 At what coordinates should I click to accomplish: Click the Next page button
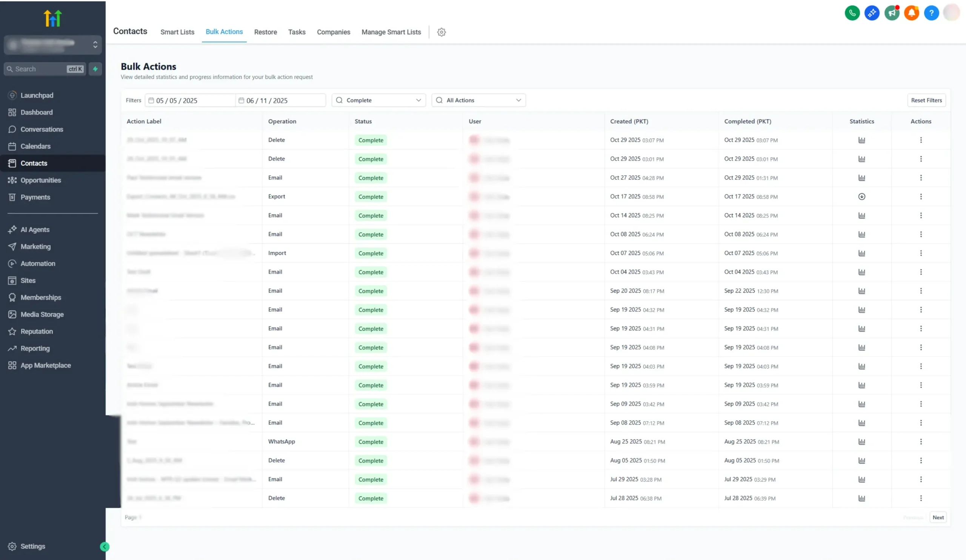pos(938,517)
